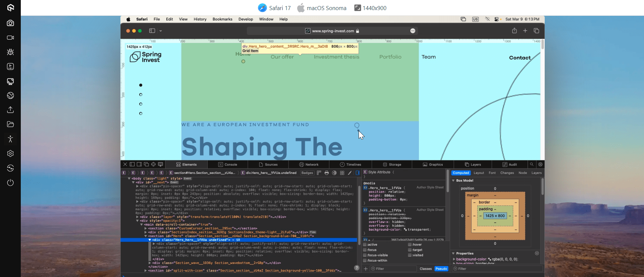Collapse the Box Model section
The width and height of the screenshot is (644, 277).
(x=453, y=181)
